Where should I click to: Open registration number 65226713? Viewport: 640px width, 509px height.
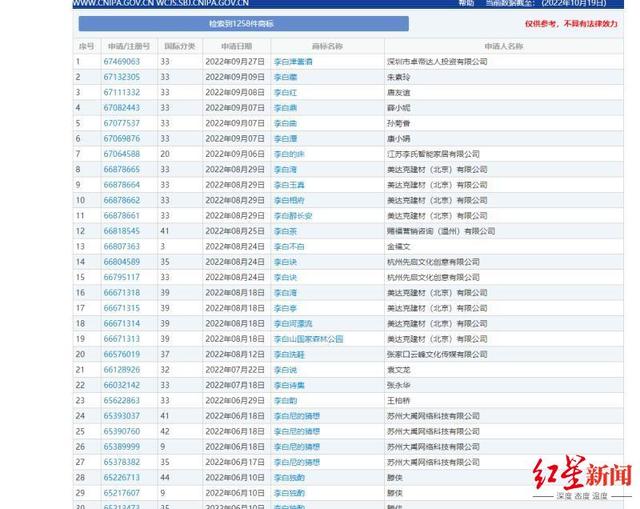point(122,478)
